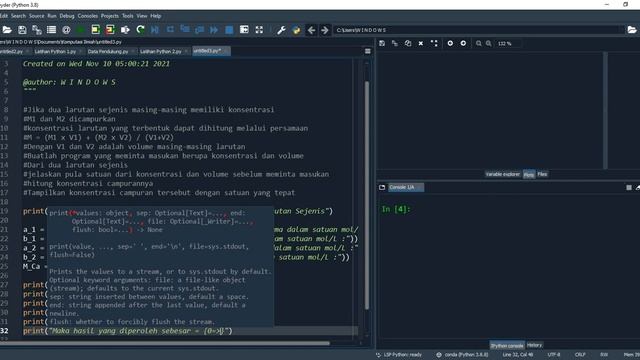Open the PYTHONPATH manager icon

point(296,30)
